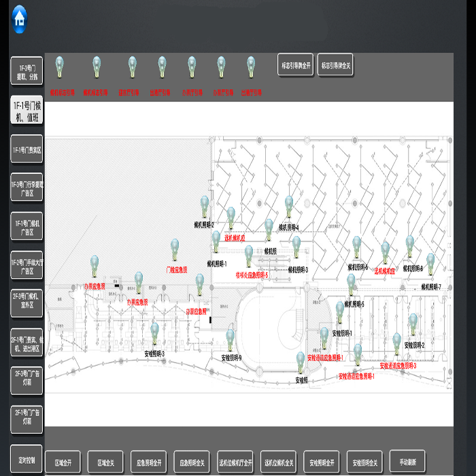Turn off everything with 区域全关
Viewport: 476px width, 476px height.
tap(105, 462)
